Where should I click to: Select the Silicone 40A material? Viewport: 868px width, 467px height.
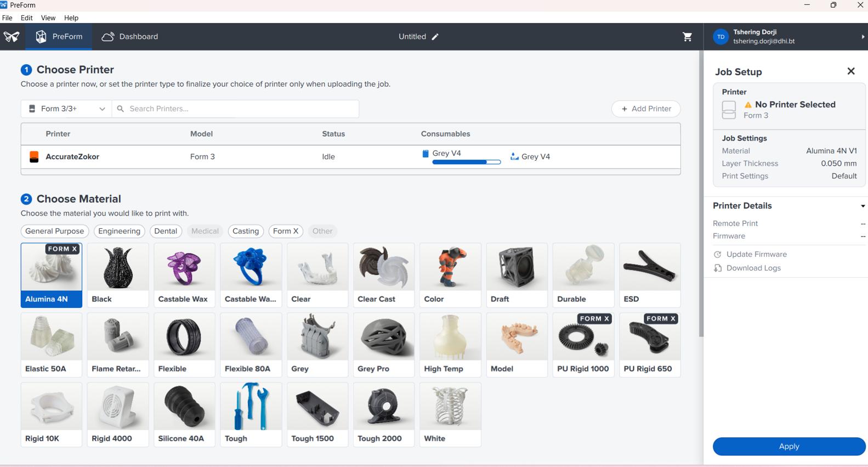[x=184, y=414]
